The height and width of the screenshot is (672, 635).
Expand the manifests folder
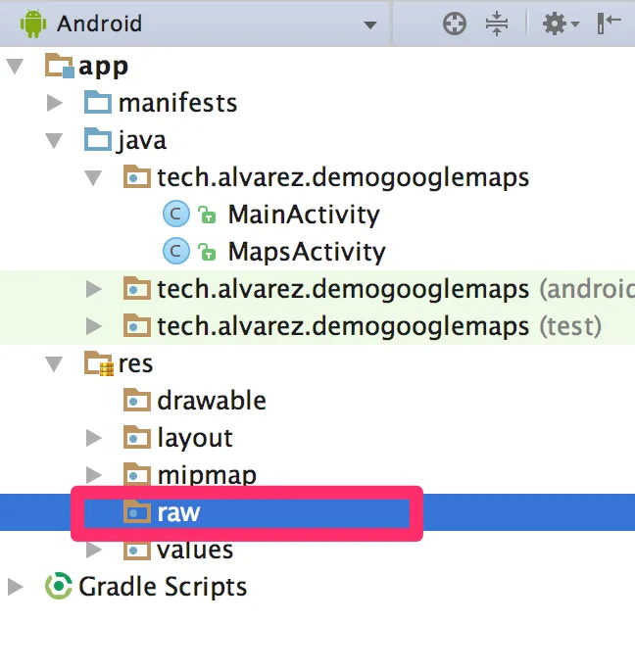click(55, 103)
